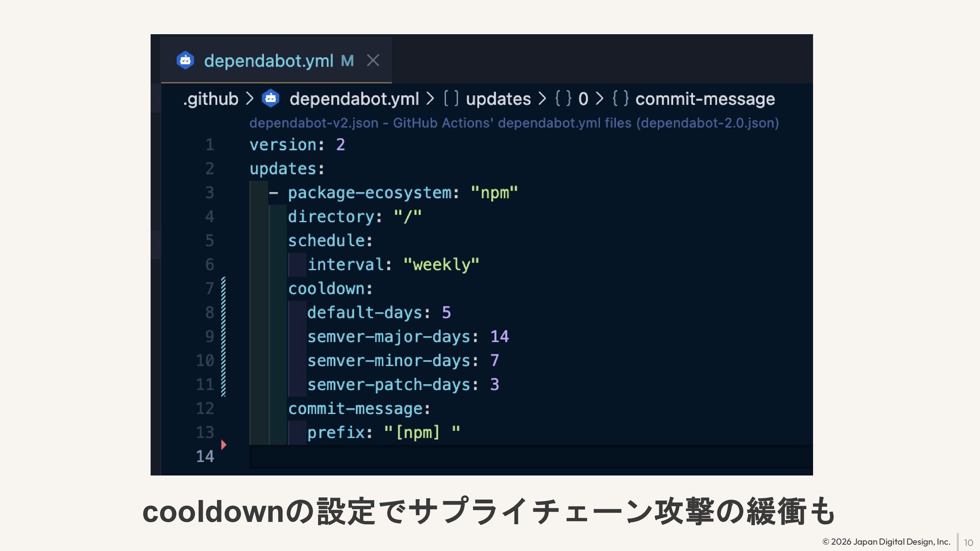Close the dependabot.yml tab
Viewport: 980px width, 551px height.
coord(373,61)
